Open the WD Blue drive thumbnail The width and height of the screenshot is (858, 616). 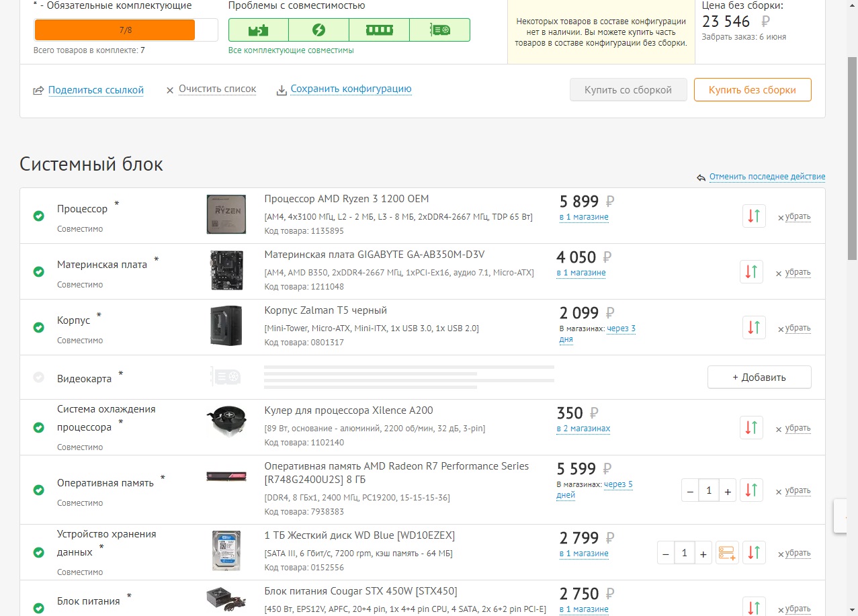226,551
